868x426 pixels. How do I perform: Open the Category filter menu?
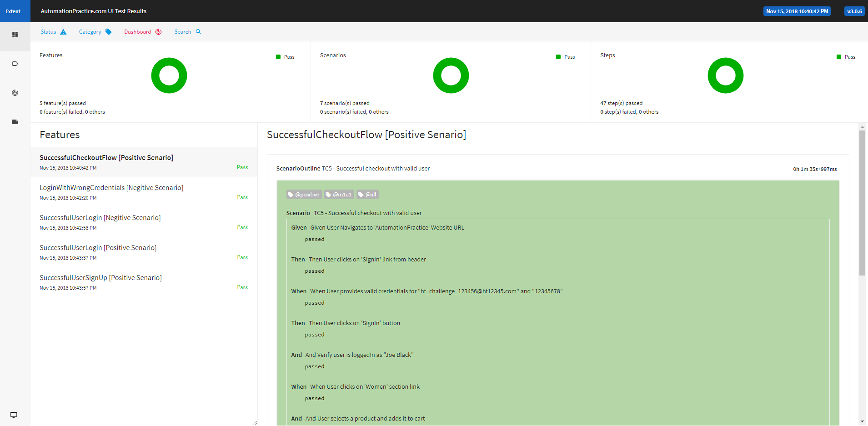click(95, 32)
